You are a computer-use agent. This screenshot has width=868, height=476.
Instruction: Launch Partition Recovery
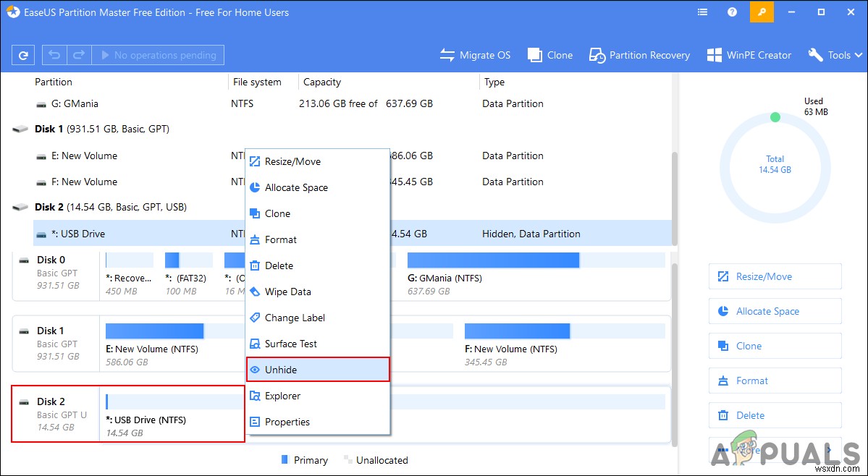[639, 55]
